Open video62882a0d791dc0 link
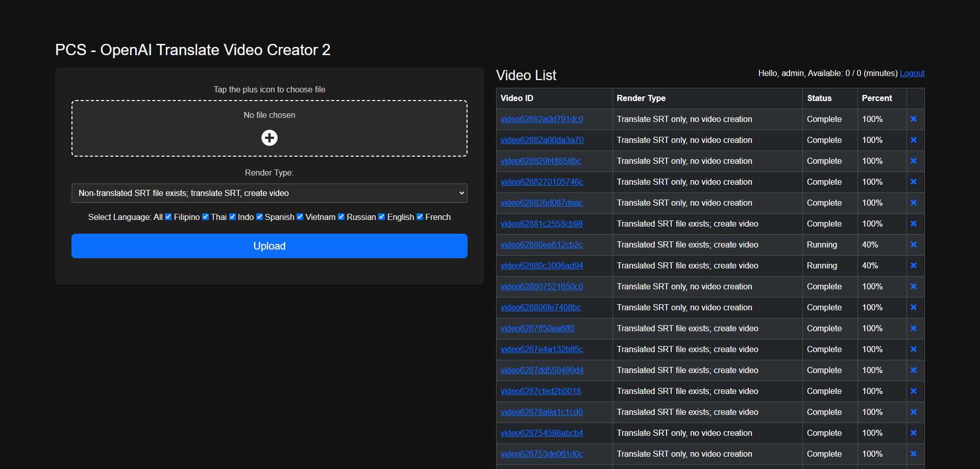This screenshot has height=469, width=980. [x=542, y=119]
